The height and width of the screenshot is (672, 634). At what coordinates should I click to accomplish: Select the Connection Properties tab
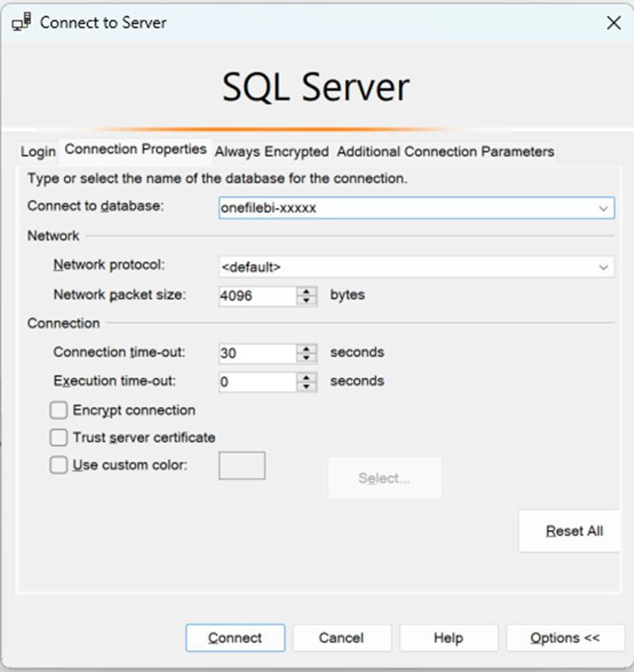[x=135, y=149]
